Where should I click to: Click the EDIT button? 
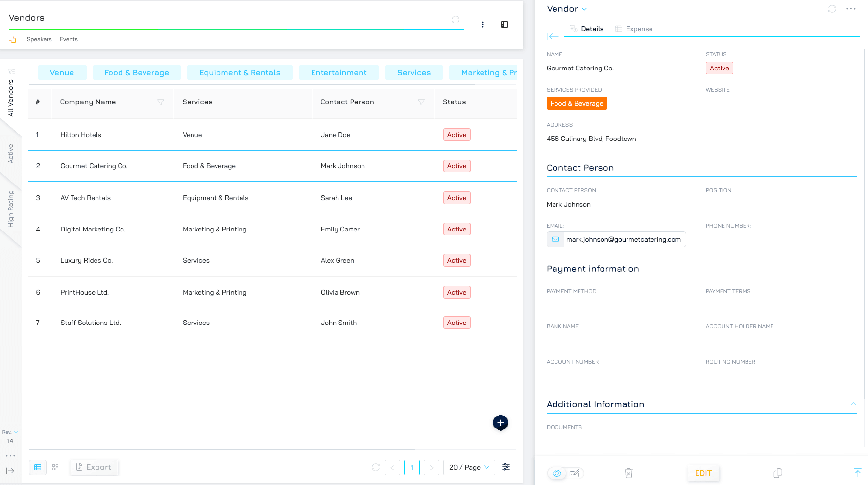pyautogui.click(x=703, y=473)
